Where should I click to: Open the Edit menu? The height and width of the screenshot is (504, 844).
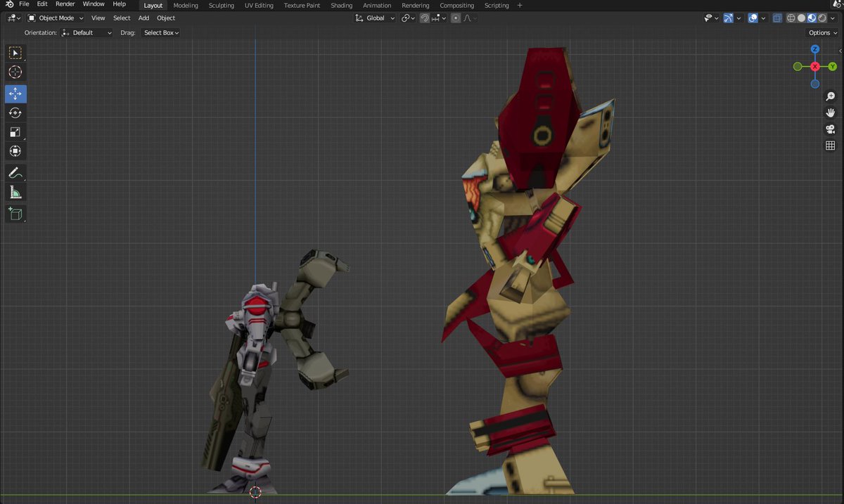click(42, 4)
